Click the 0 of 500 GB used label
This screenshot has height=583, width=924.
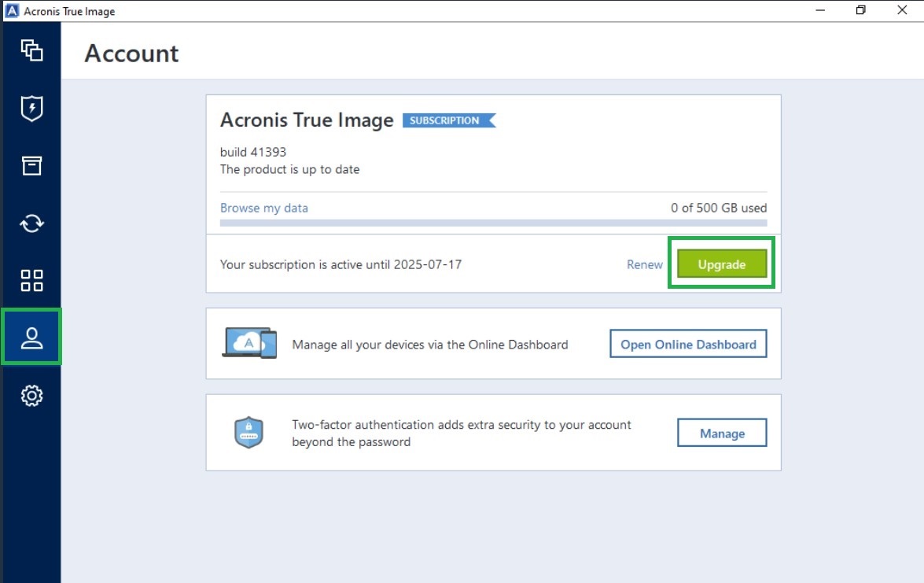click(x=718, y=208)
